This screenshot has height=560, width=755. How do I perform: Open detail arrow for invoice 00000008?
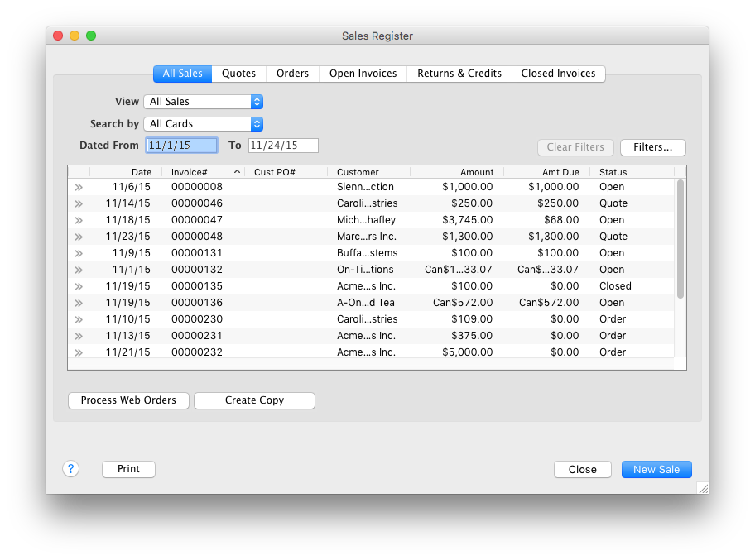[x=79, y=187]
